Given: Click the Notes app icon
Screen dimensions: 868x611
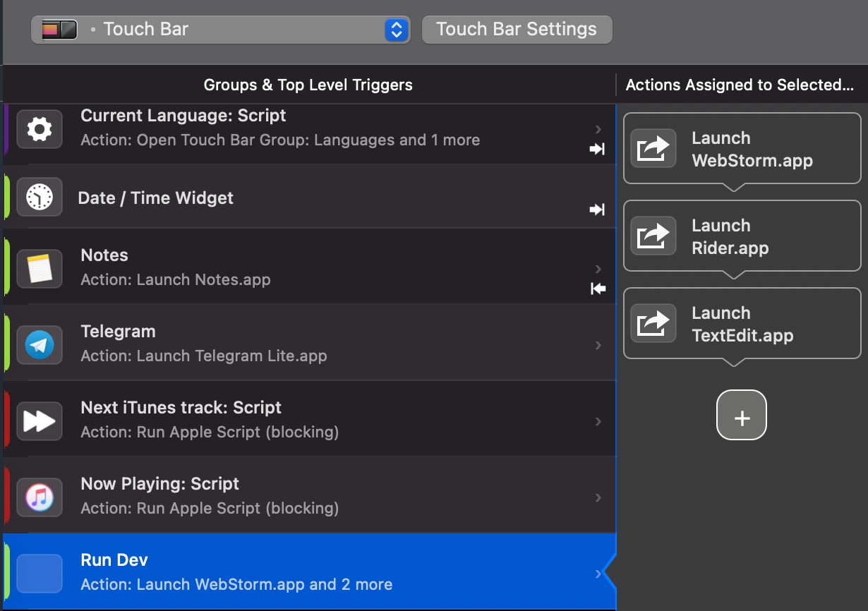Looking at the screenshot, I should pyautogui.click(x=40, y=268).
